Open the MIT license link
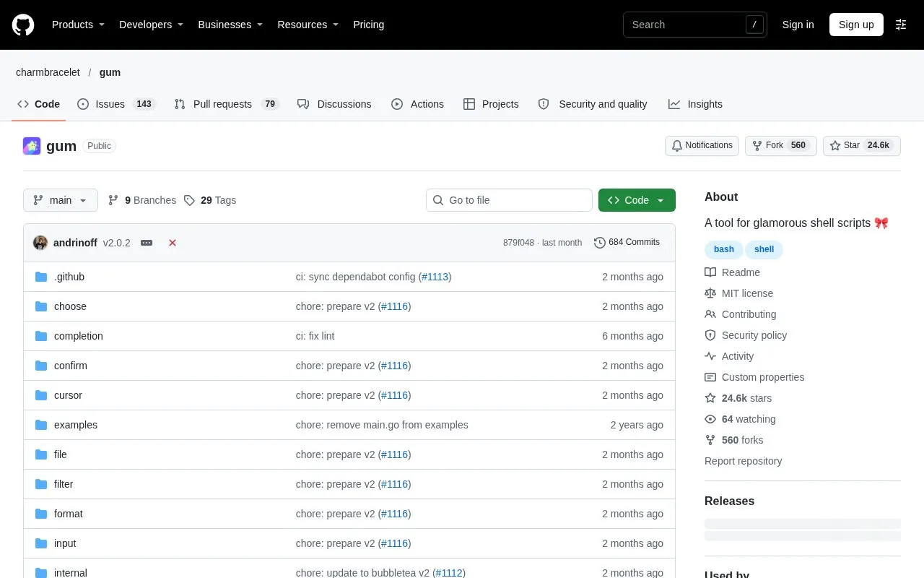The width and height of the screenshot is (924, 578). click(747, 293)
